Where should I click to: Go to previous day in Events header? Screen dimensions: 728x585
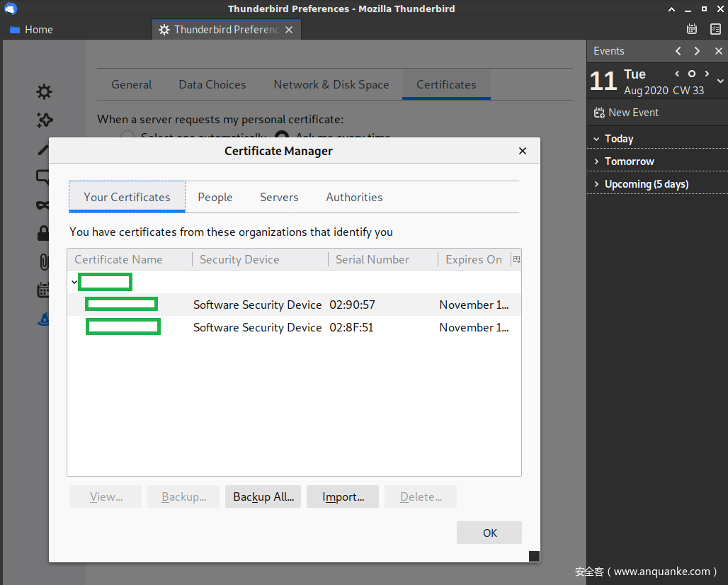pyautogui.click(x=678, y=51)
